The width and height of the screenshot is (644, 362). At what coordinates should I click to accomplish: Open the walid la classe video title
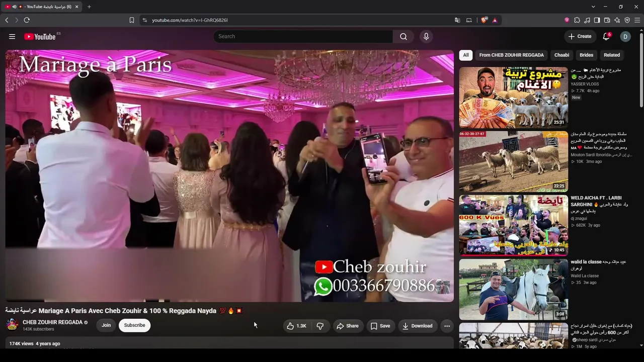pos(598,265)
